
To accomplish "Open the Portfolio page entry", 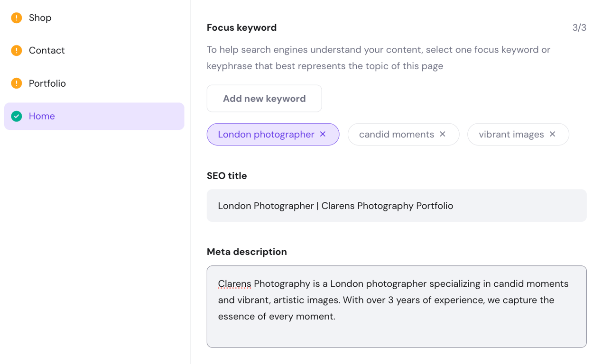I will pos(47,83).
